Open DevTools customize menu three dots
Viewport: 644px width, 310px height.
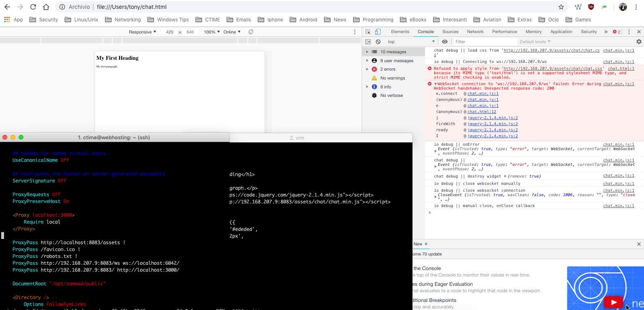coord(629,32)
